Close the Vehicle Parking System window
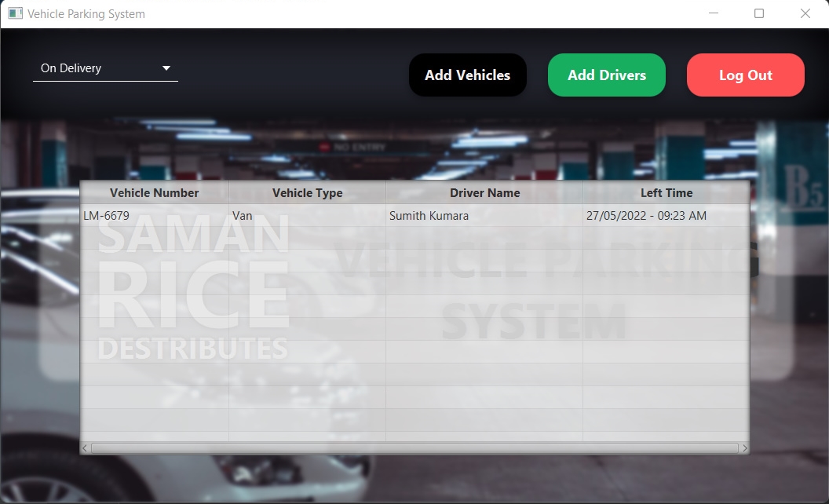This screenshot has width=829, height=504. coord(805,13)
